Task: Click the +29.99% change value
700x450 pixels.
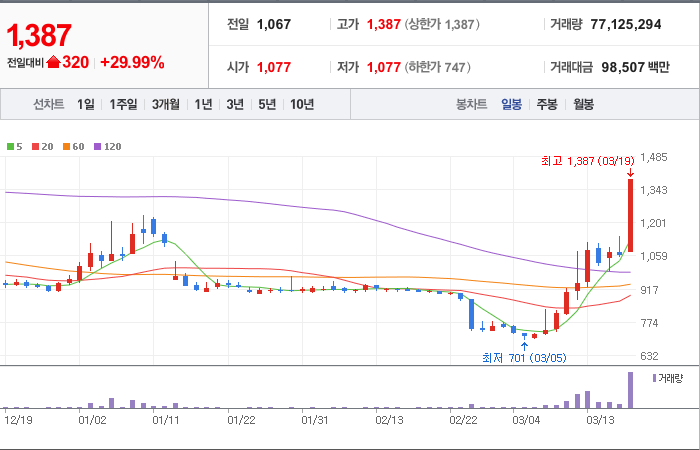Action: point(132,62)
